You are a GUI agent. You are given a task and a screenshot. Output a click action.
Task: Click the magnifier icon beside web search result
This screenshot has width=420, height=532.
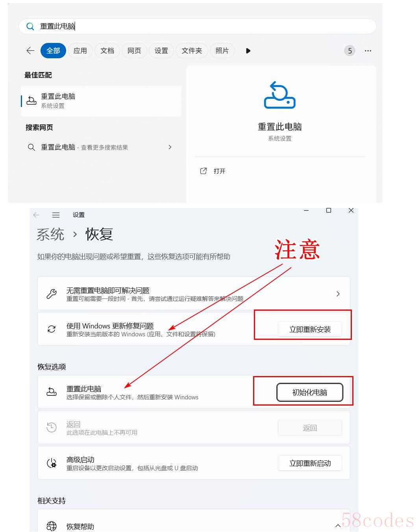[31, 147]
